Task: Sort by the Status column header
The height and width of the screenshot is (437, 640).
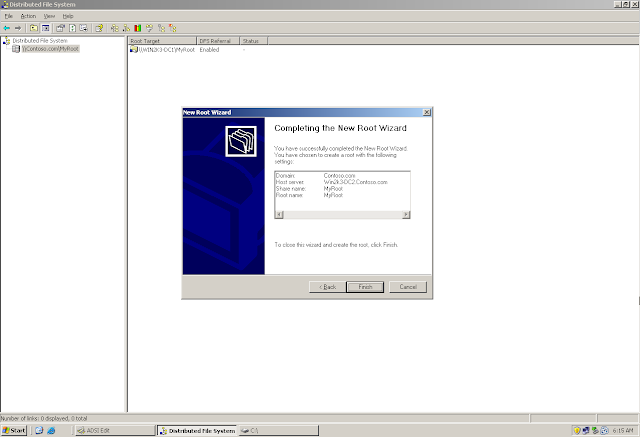Action: (x=253, y=41)
